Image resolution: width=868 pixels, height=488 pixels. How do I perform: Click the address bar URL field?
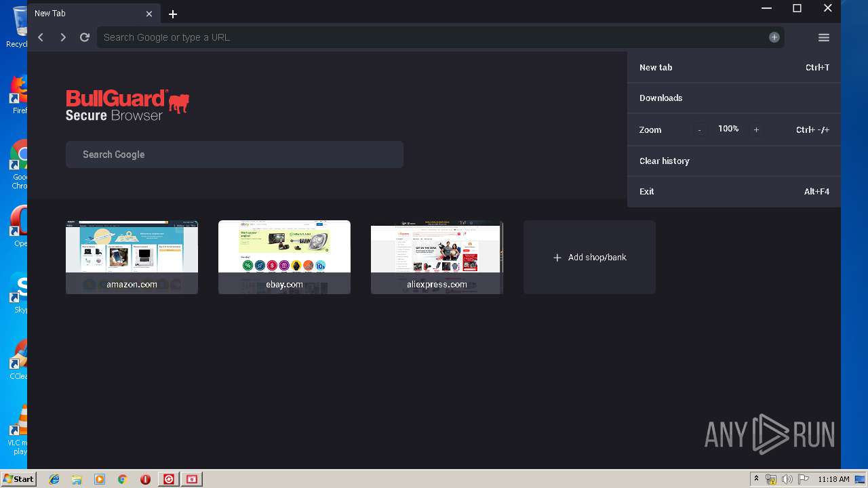441,37
